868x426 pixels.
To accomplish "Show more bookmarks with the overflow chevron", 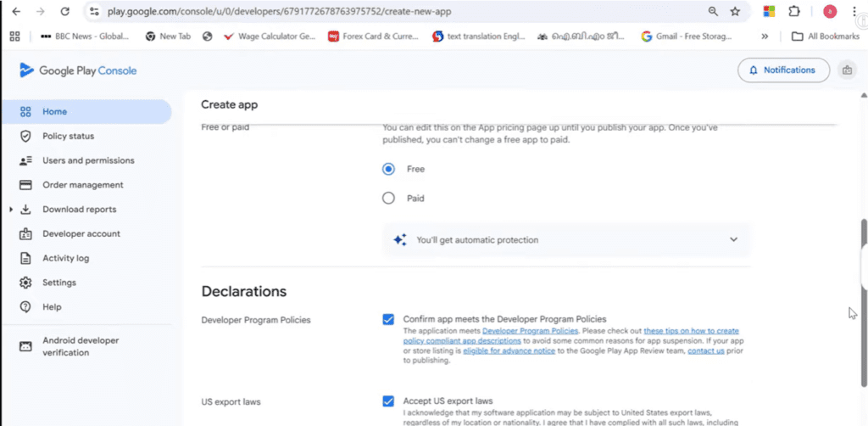I will click(765, 36).
